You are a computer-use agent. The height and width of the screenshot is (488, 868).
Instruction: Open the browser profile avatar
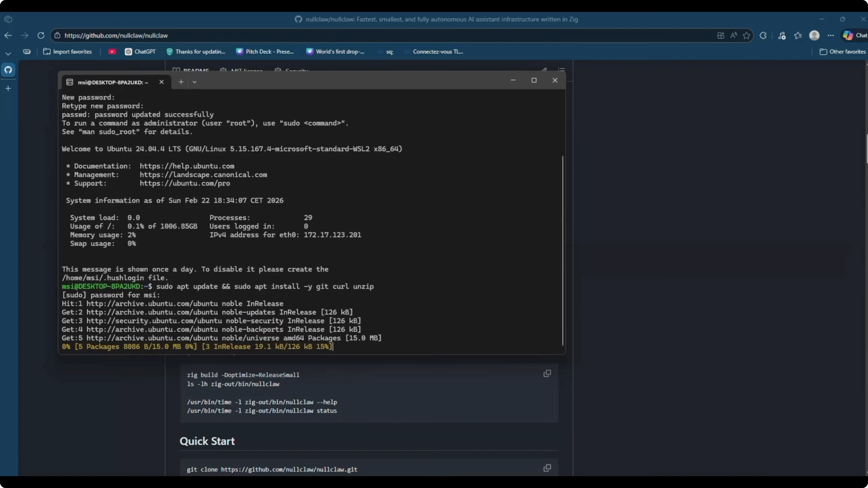814,35
